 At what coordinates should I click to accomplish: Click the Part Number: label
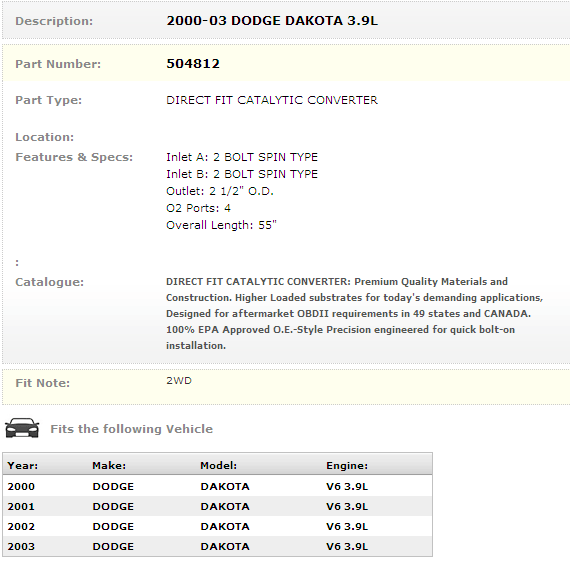click(58, 64)
